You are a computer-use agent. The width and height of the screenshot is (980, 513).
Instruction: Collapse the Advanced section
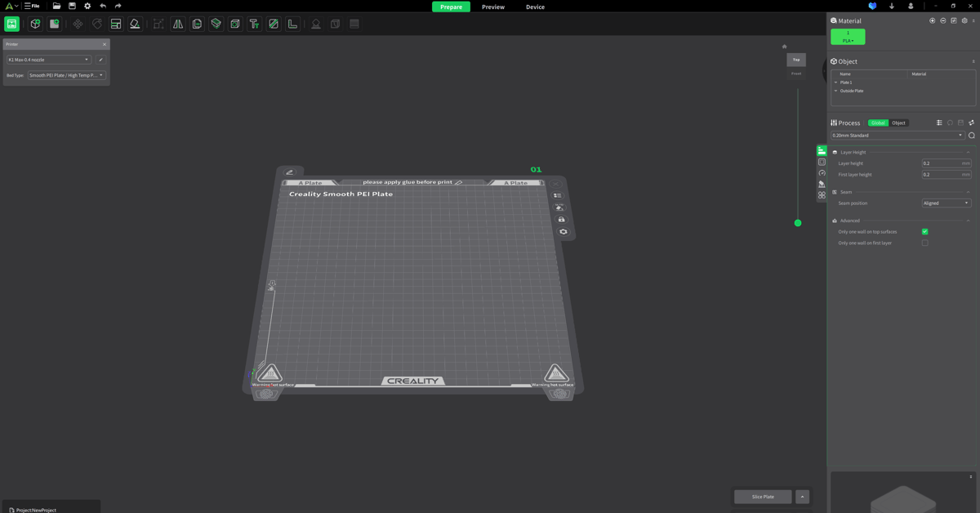pyautogui.click(x=968, y=221)
